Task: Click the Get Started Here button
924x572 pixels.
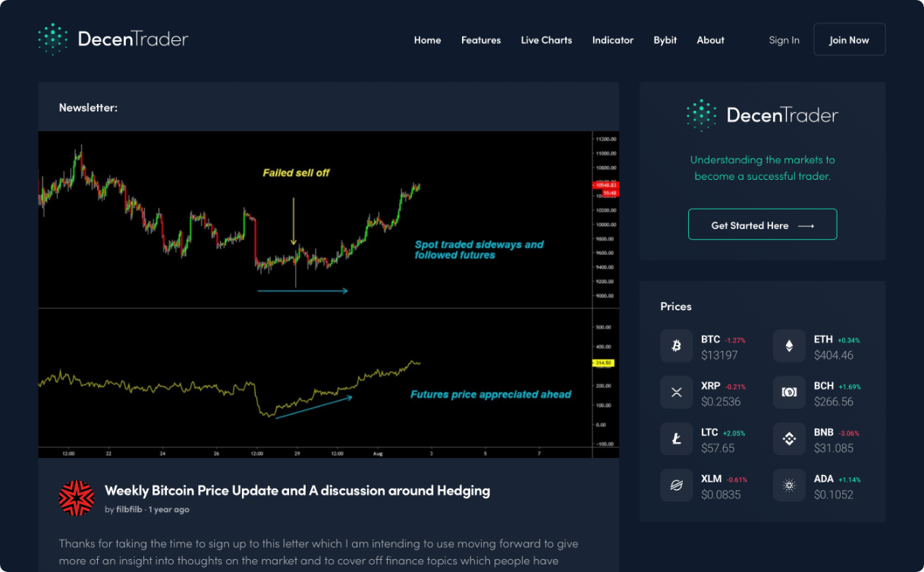Action: click(x=762, y=225)
